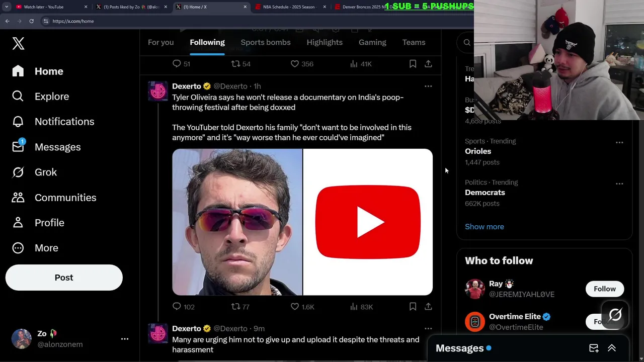Viewport: 644px width, 362px height.
Task: Like the Tyler Oliveira post with 1.6K likes
Action: (x=302, y=307)
